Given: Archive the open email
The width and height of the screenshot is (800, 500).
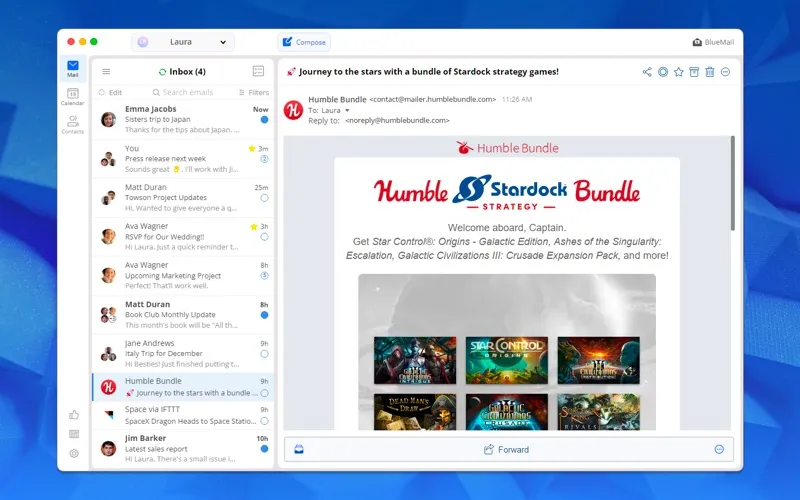Looking at the screenshot, I should 694,72.
